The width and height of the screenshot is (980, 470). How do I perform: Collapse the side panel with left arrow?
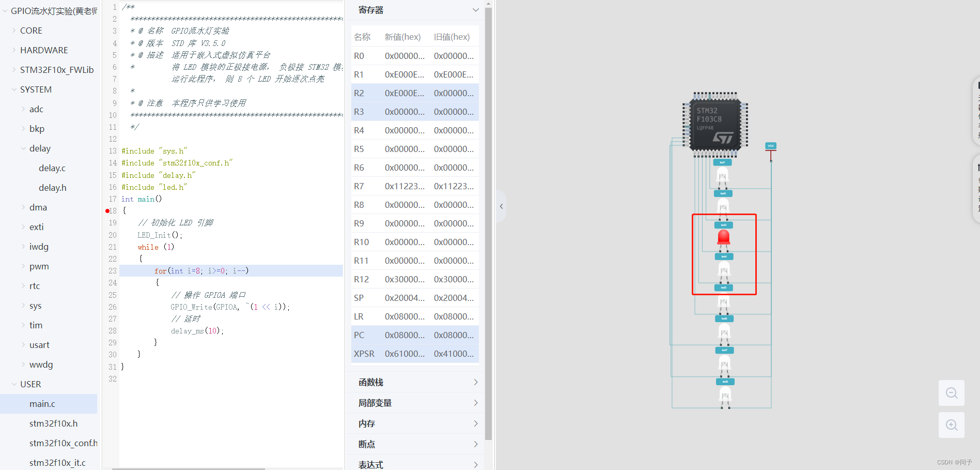pos(501,206)
